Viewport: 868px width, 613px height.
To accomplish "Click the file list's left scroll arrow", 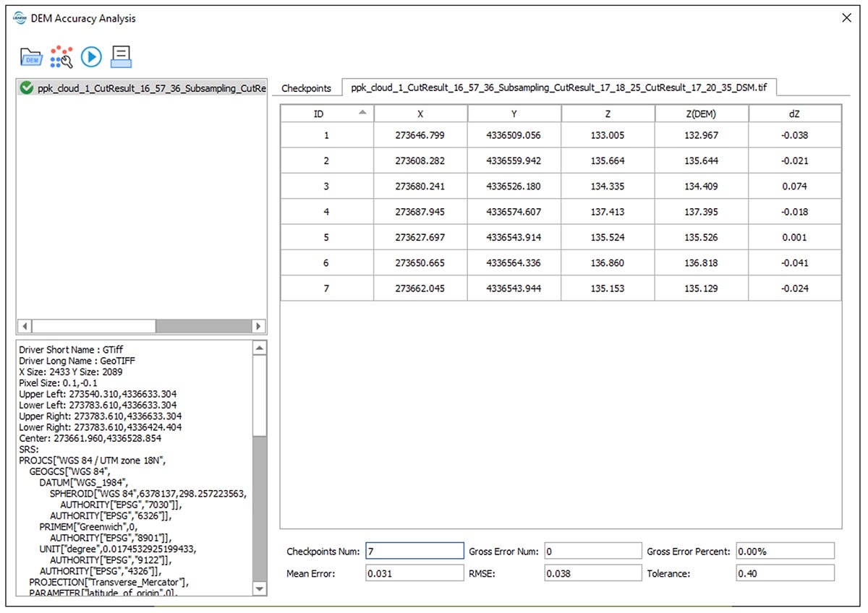I will coord(24,327).
